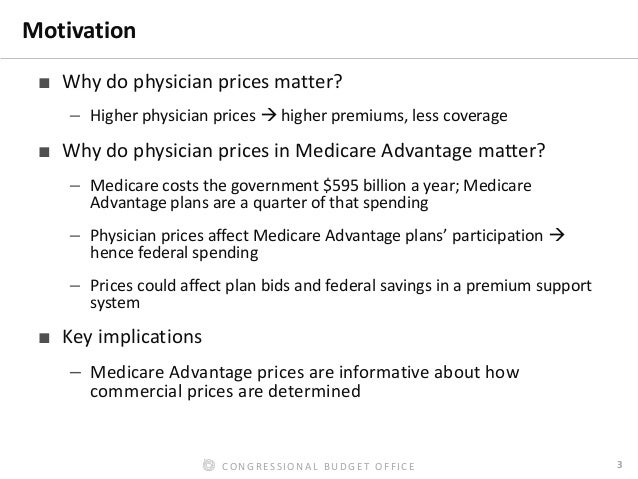Click the 'Key implications' heading
This screenshot has width=638, height=479.
click(x=132, y=338)
